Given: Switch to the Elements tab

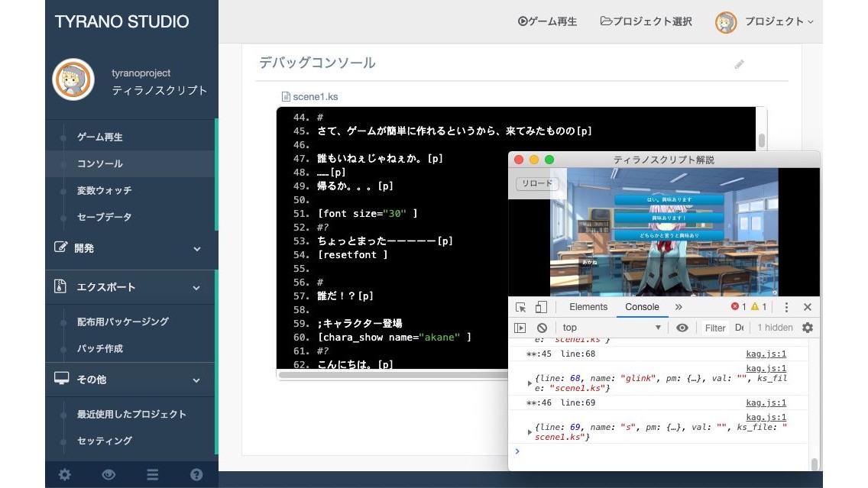Looking at the screenshot, I should click(x=588, y=307).
